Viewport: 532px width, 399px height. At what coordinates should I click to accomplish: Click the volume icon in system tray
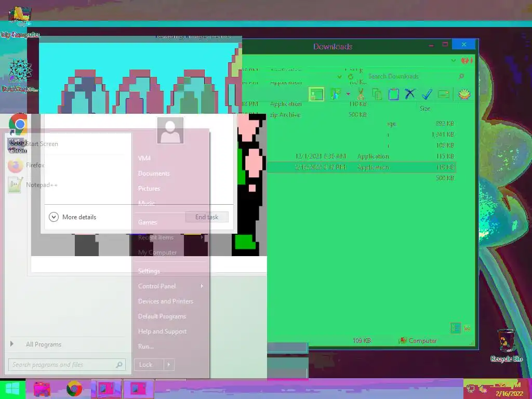(x=483, y=389)
